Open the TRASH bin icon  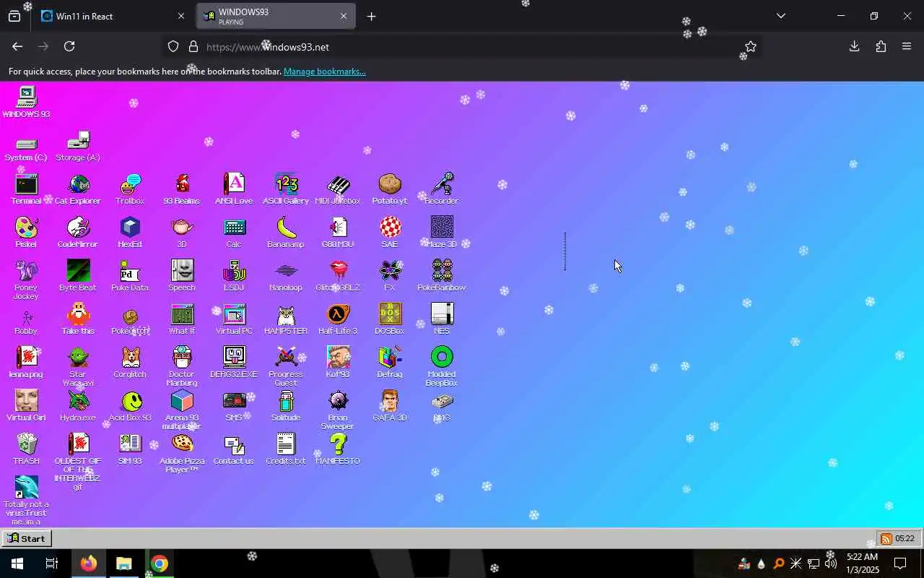26,449
